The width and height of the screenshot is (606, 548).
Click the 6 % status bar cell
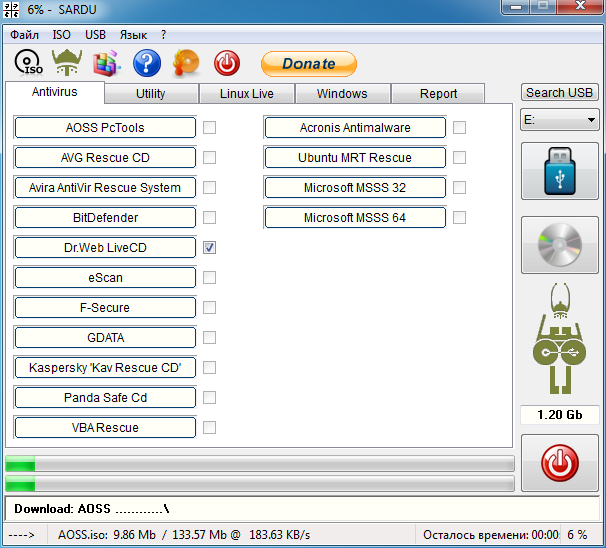(577, 535)
